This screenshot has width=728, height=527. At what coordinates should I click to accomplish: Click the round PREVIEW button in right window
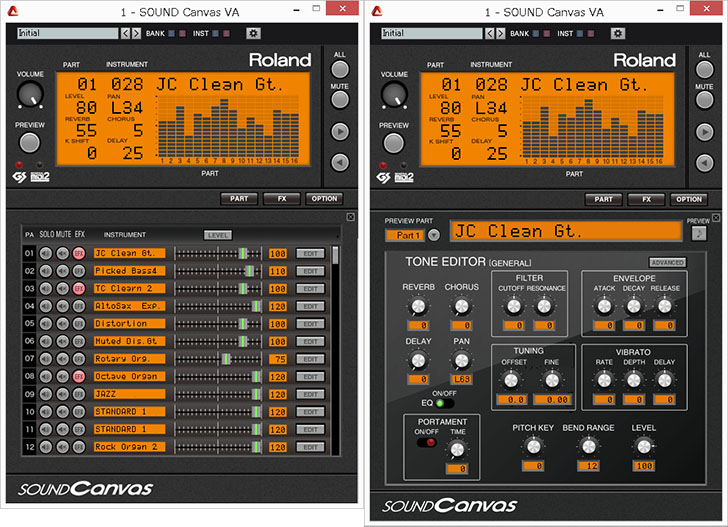(x=394, y=143)
